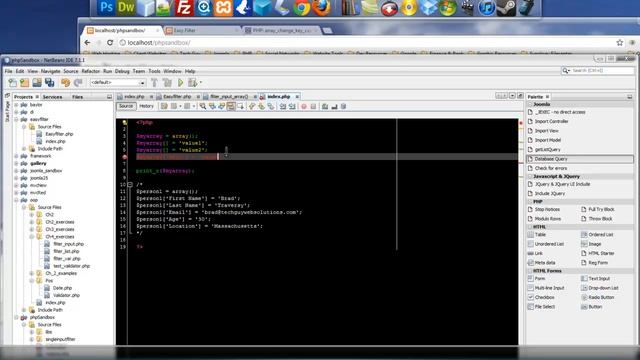Open the Debug menu
The image size is (640, 360).
coord(122,71)
